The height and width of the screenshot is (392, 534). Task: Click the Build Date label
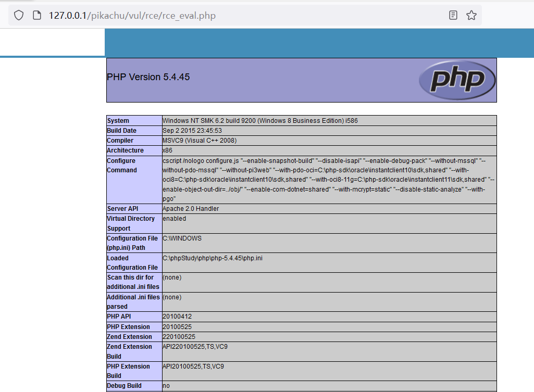(x=121, y=130)
